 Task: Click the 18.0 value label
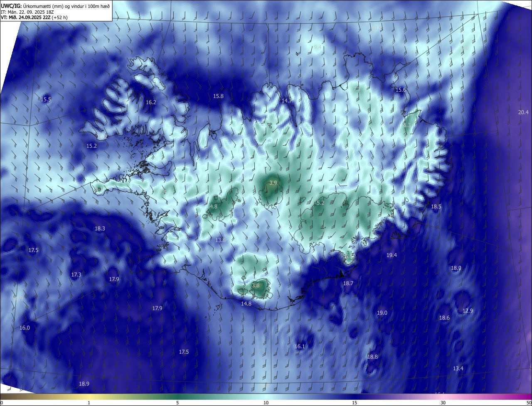(x=456, y=268)
